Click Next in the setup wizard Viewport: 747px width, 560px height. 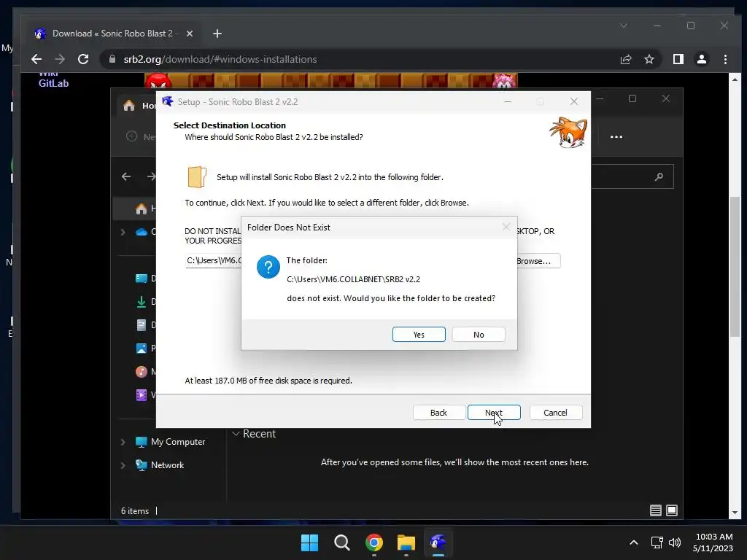(494, 413)
